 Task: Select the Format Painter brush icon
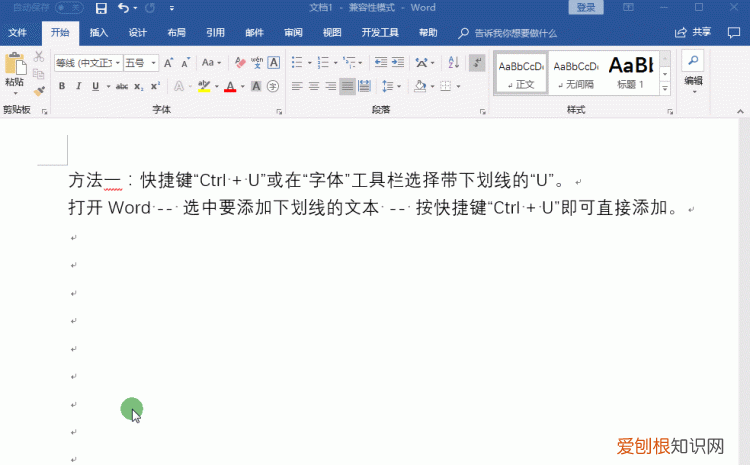point(39,91)
